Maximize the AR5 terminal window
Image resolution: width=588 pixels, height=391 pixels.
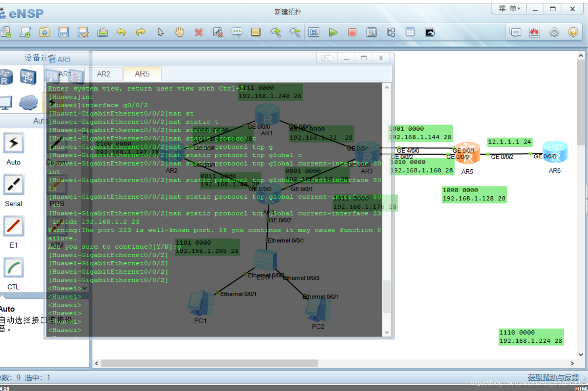[364, 58]
